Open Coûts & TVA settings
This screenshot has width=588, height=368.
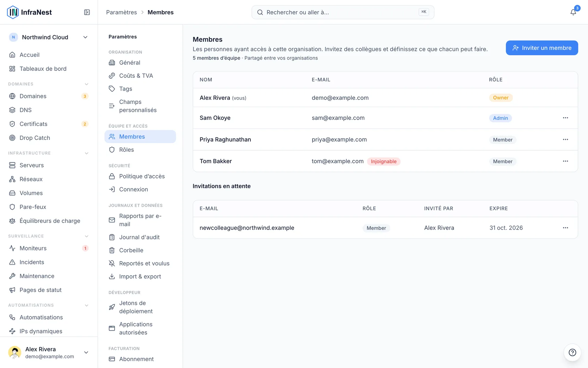click(x=140, y=76)
